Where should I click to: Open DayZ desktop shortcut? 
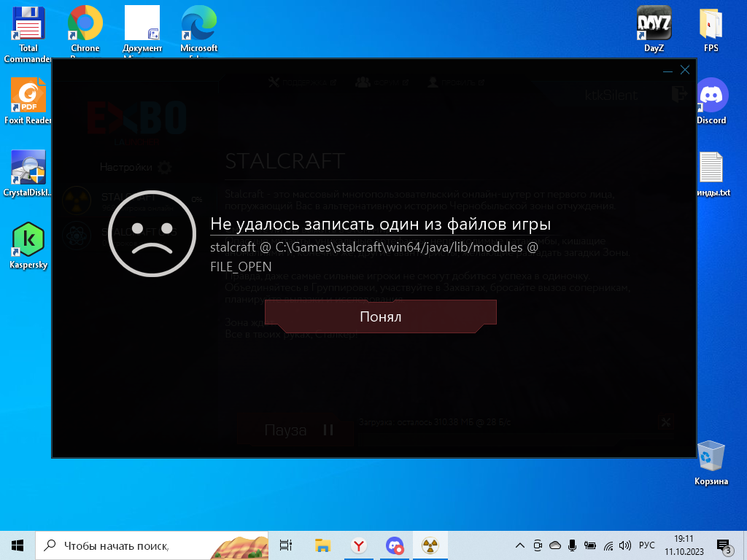click(x=654, y=28)
